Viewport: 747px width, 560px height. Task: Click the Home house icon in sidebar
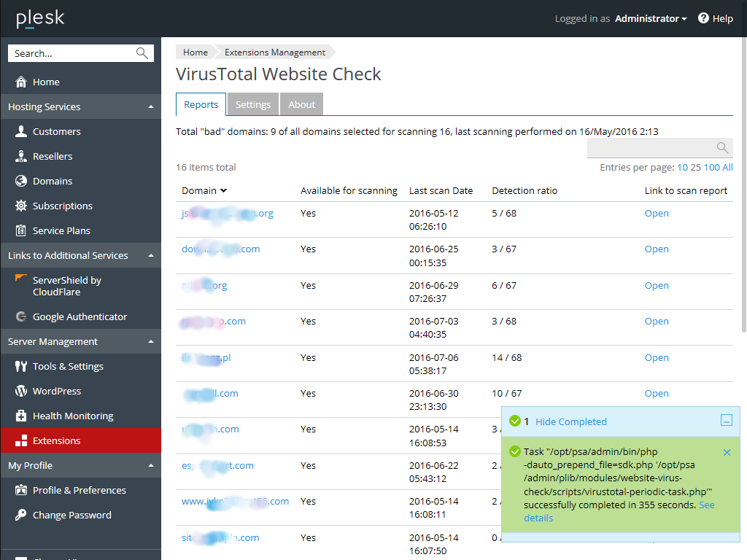pyautogui.click(x=21, y=82)
